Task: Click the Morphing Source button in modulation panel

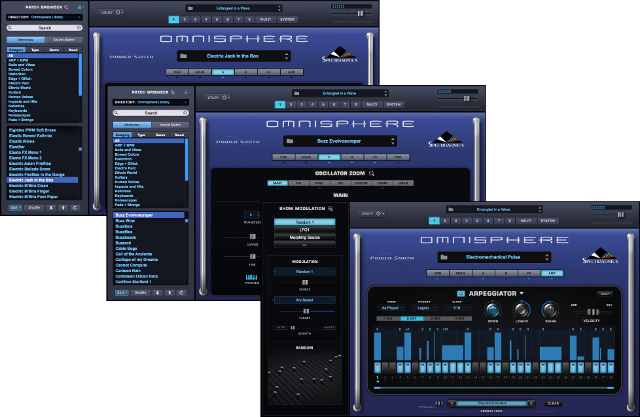Action: click(x=304, y=237)
